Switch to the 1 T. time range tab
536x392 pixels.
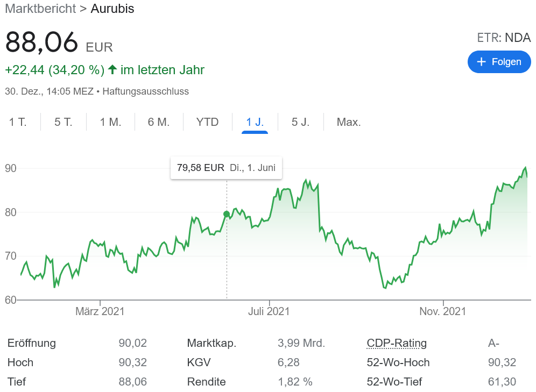tap(18, 122)
